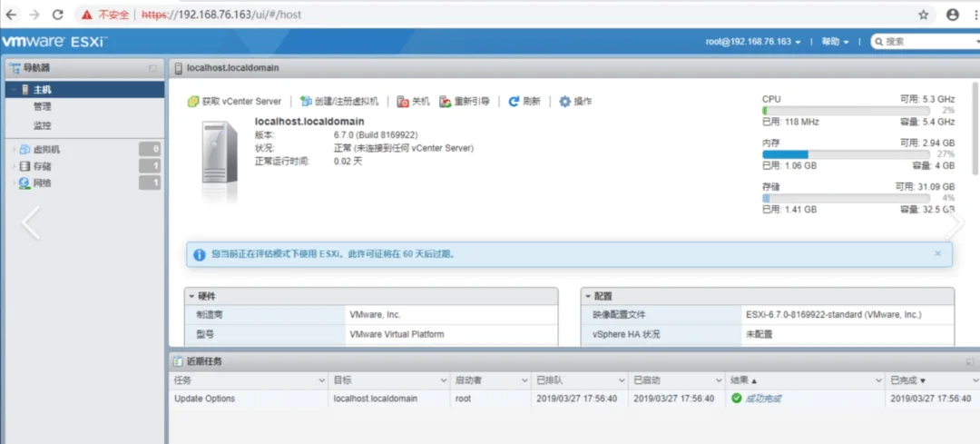This screenshot has height=444, width=980.
Task: Click the Refresh (刷新) icon
Action: 514,102
